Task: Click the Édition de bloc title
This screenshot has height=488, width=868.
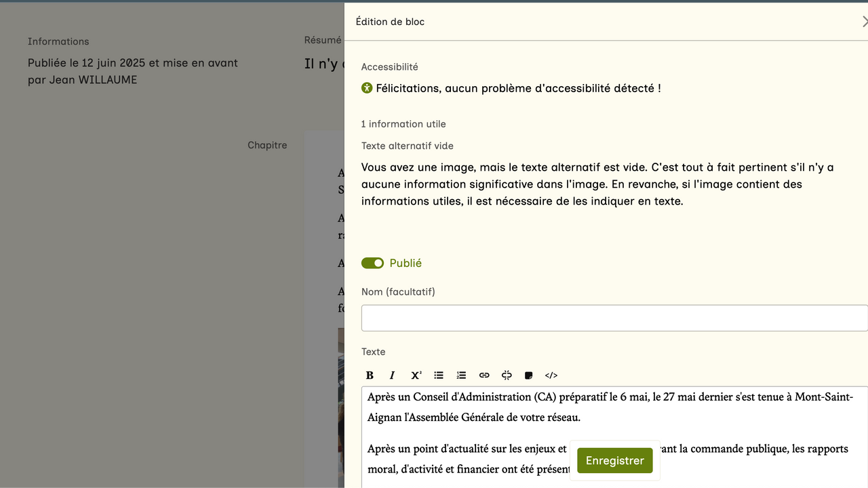Action: [390, 22]
